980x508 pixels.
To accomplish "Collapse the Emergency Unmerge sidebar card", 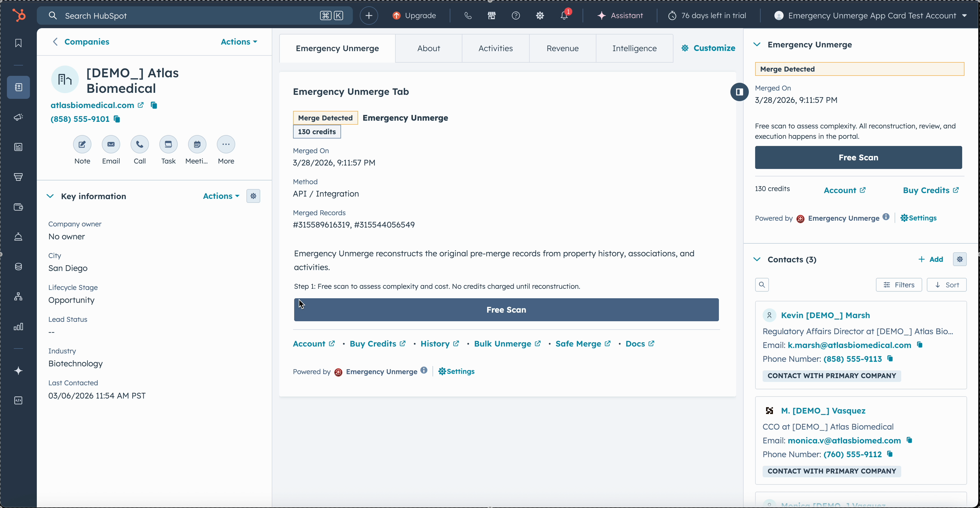I will 757,45.
